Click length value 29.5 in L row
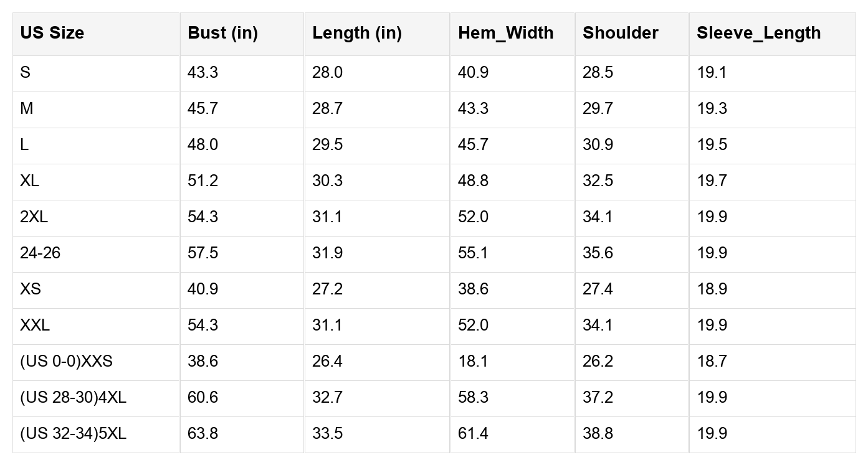868x465 pixels. [327, 144]
